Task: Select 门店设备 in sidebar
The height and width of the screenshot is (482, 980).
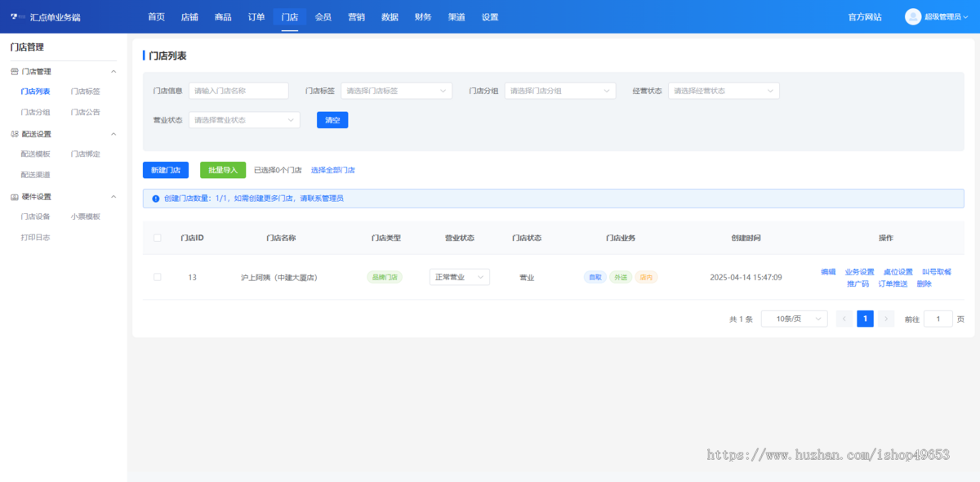Action: point(35,216)
